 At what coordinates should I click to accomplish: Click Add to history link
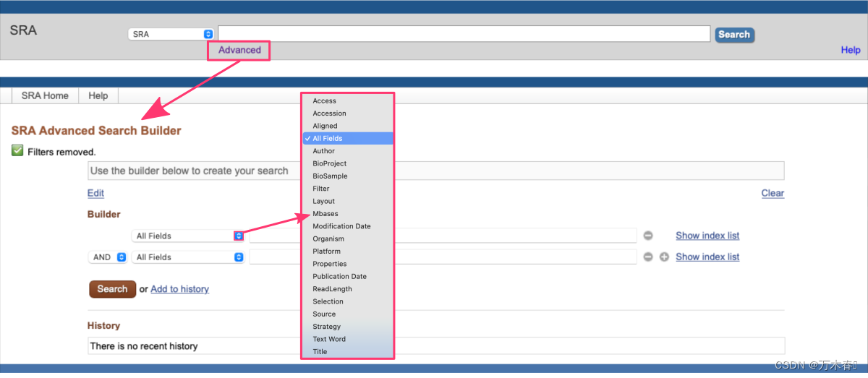pos(179,289)
